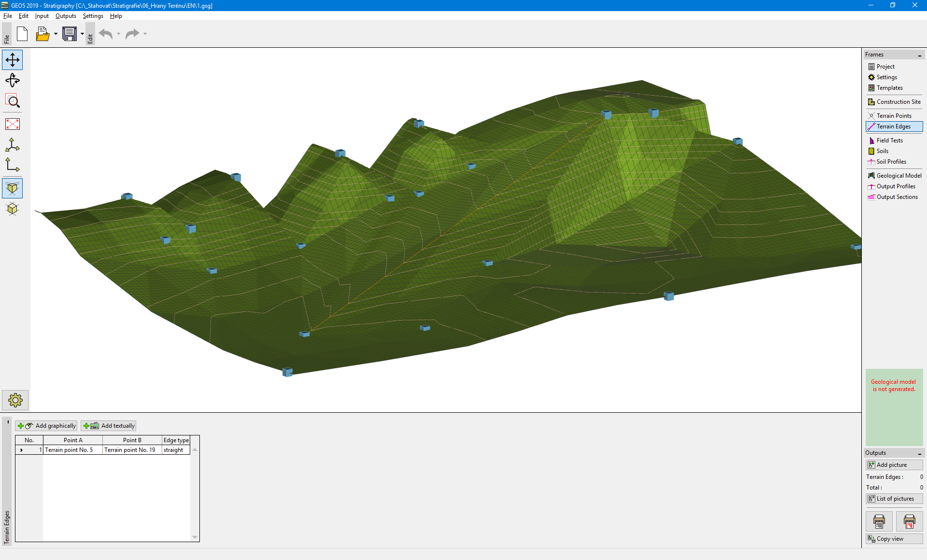
Task: Open the Soil Profiles frame
Action: 894,162
